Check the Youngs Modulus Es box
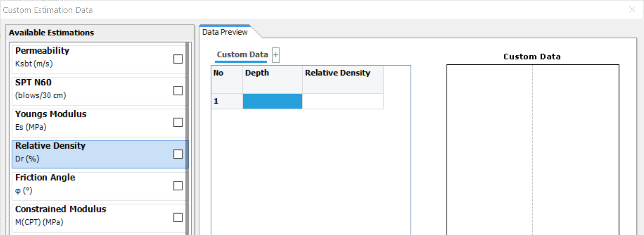644x235 pixels. (178, 122)
